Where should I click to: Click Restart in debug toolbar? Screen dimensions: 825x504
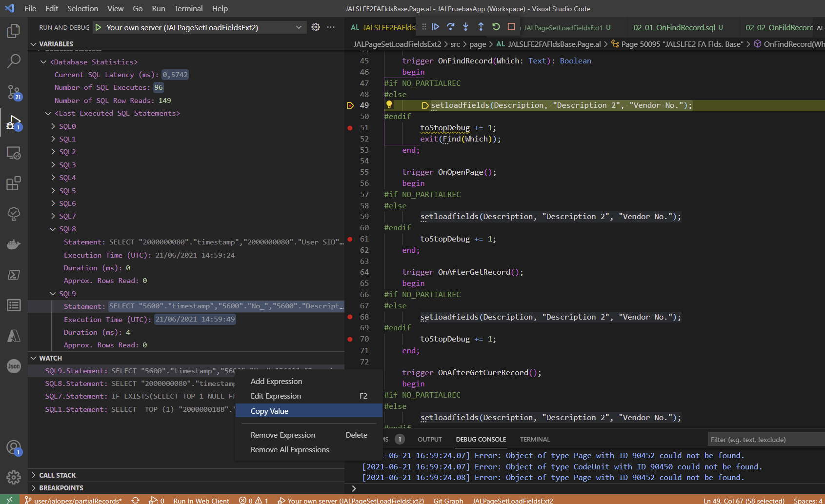tap(496, 27)
